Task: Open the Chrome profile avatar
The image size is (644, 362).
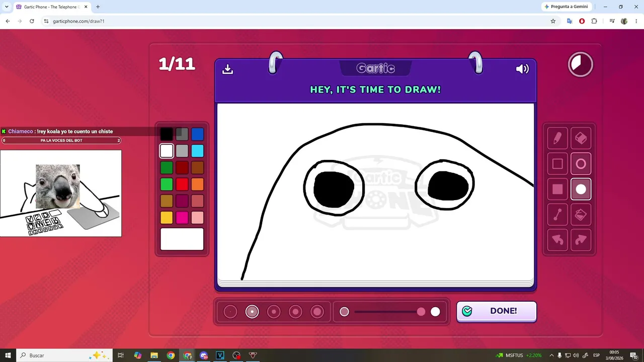Action: click(624, 21)
